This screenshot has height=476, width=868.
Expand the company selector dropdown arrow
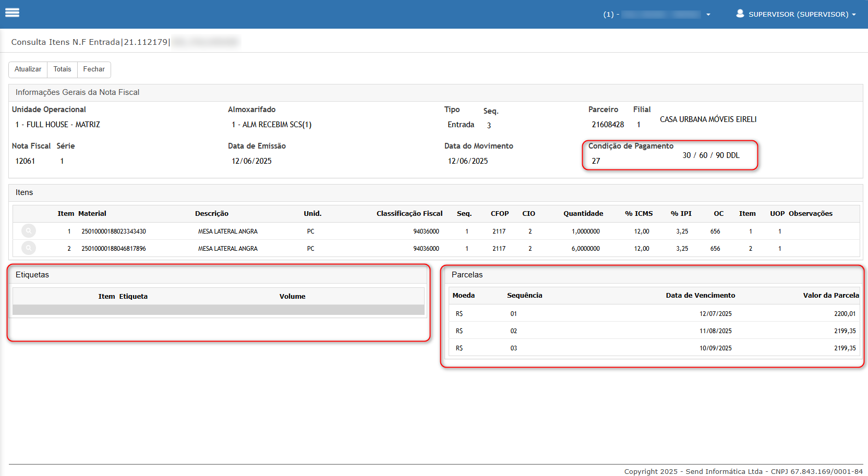tap(708, 15)
